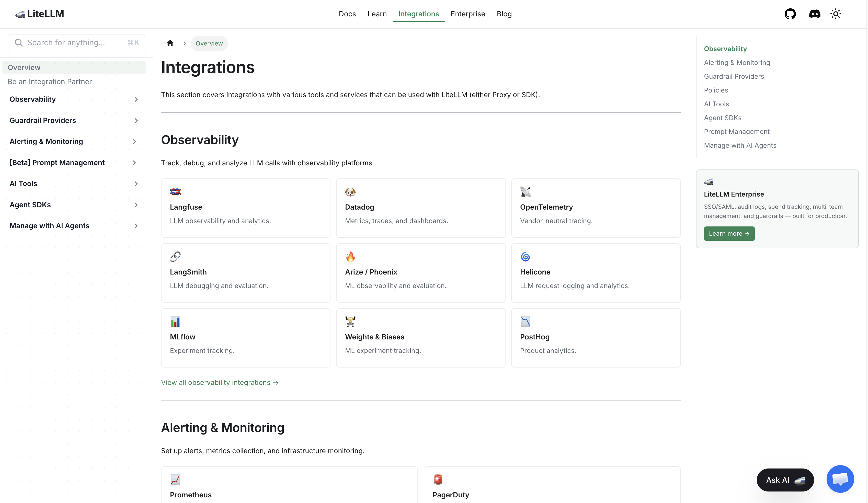Image resolution: width=868 pixels, height=503 pixels.
Task: Click the LiteLLM Enterprise card train icon
Action: tap(709, 181)
